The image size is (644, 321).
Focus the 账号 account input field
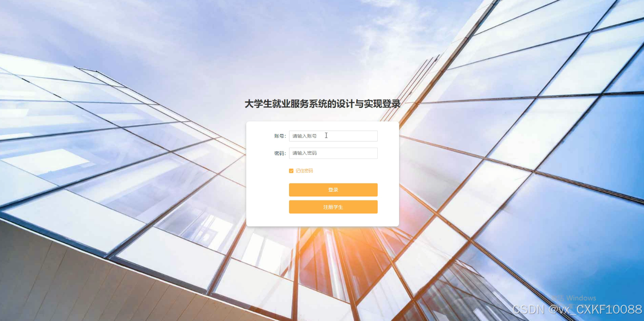click(333, 136)
